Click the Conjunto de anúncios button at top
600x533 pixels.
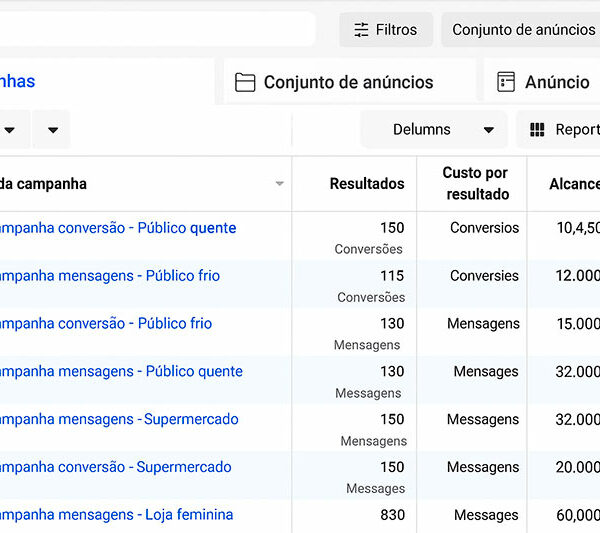tap(521, 30)
